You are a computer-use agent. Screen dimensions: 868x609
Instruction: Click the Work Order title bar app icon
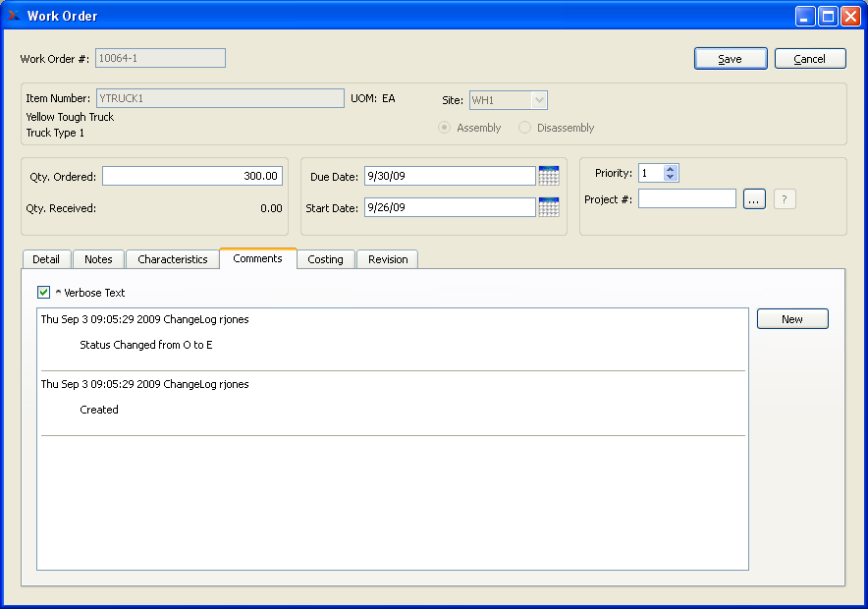coord(14,16)
